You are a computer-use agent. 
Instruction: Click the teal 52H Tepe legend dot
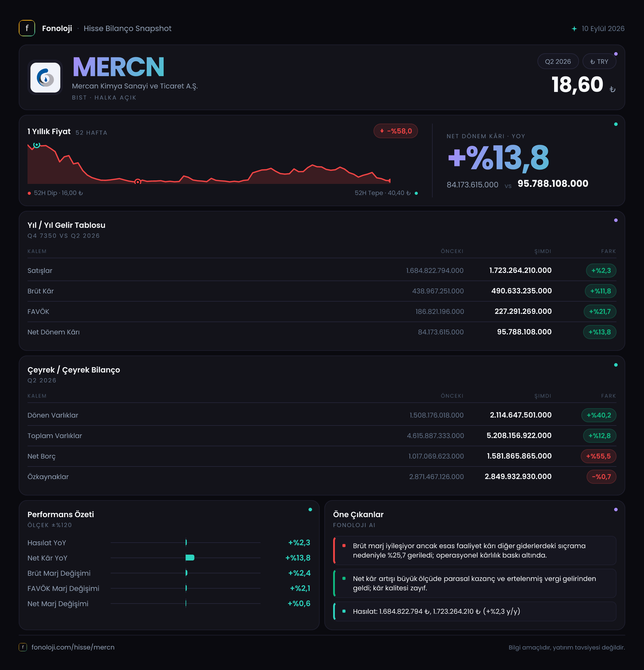(x=416, y=193)
